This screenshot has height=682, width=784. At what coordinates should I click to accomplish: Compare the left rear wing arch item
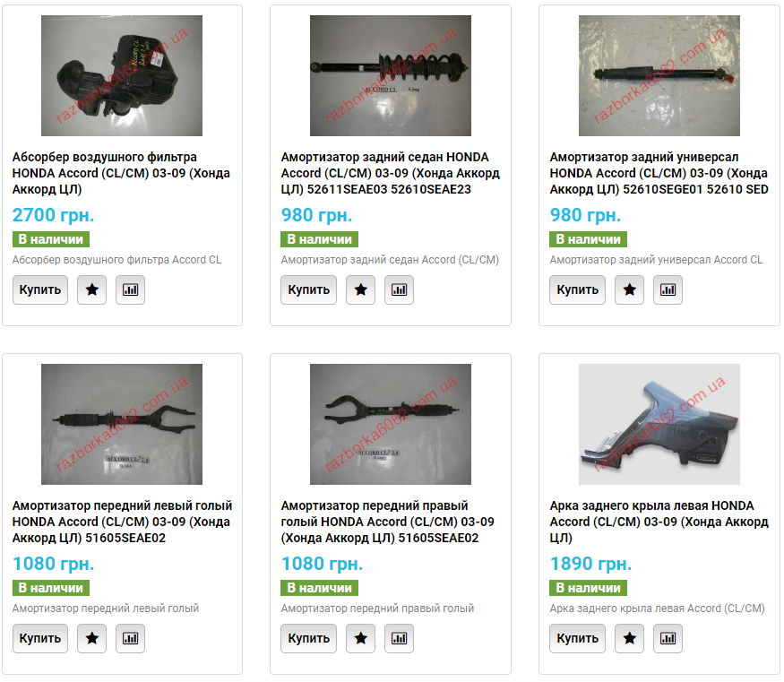coord(668,638)
